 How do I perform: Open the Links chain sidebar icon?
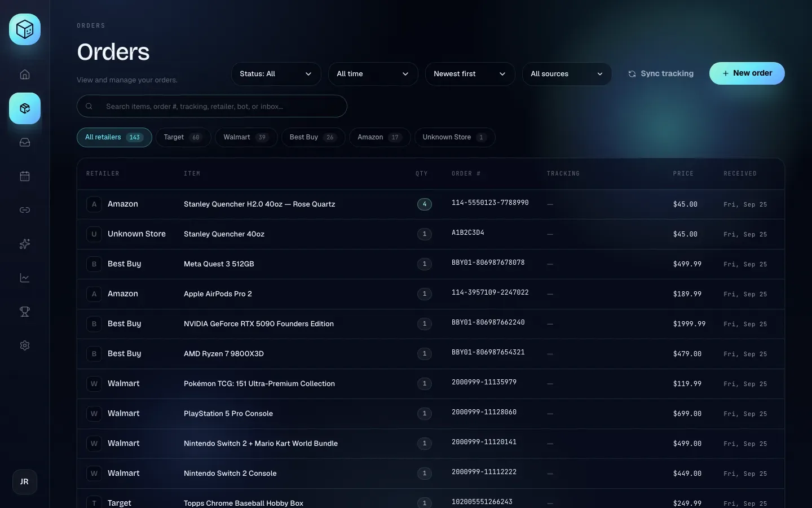(25, 210)
